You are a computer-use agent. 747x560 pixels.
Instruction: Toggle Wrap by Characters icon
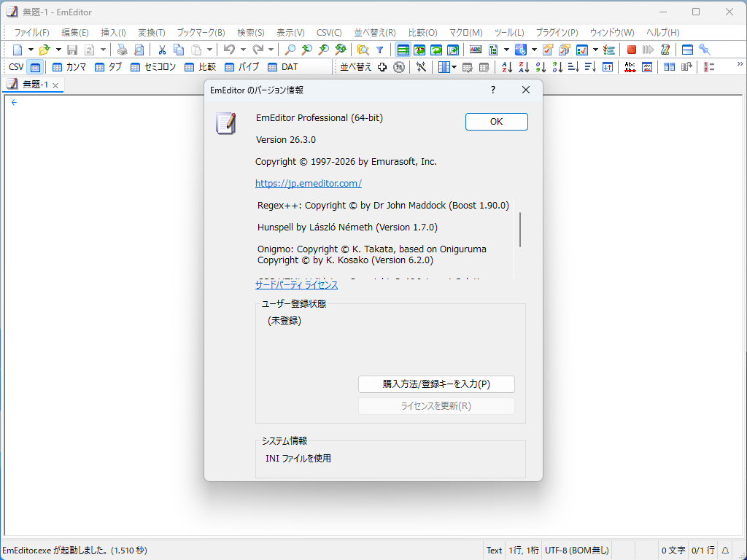click(419, 50)
